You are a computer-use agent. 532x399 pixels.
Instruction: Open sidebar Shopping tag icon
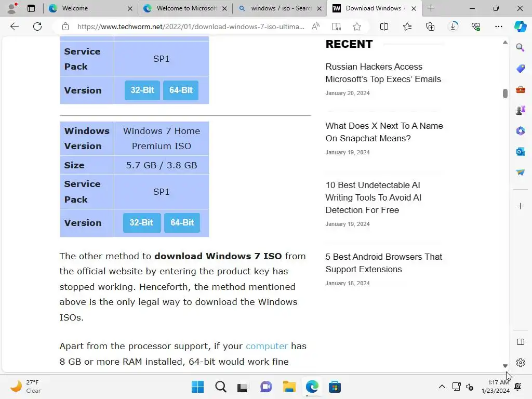[x=520, y=68]
